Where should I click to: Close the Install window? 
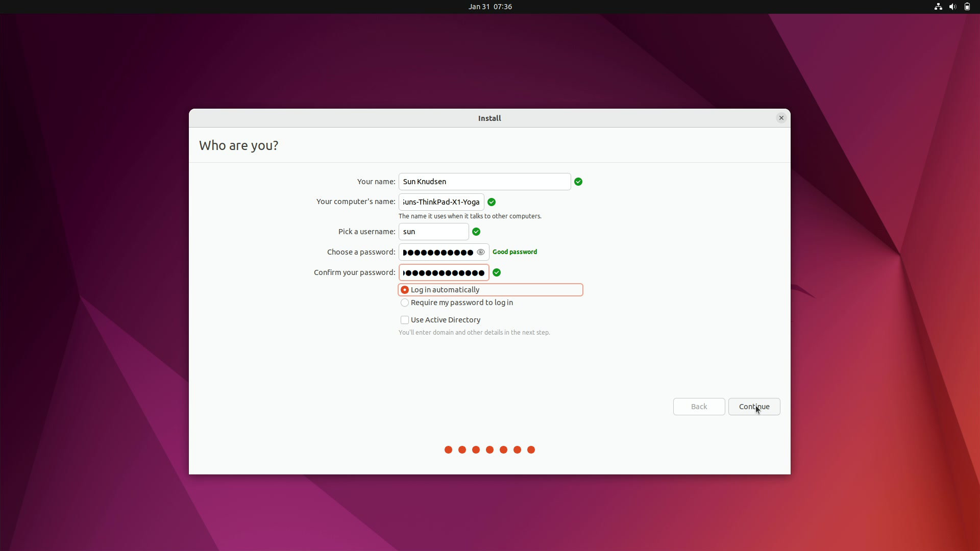point(781,118)
